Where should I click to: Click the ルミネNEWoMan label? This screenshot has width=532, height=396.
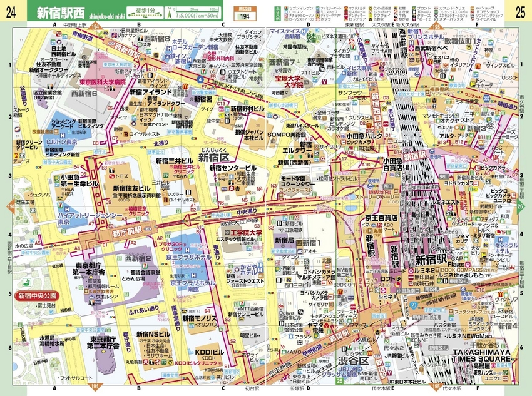coord(469,336)
